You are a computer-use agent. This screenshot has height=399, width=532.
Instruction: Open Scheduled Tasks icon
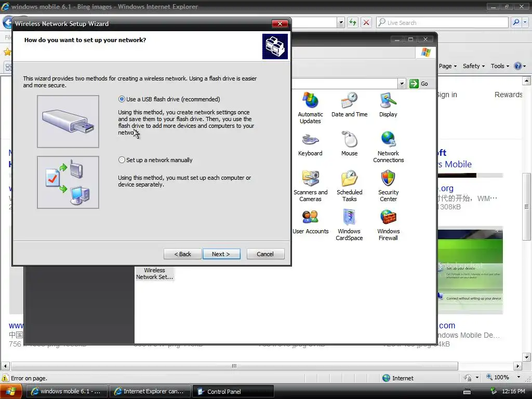349,186
